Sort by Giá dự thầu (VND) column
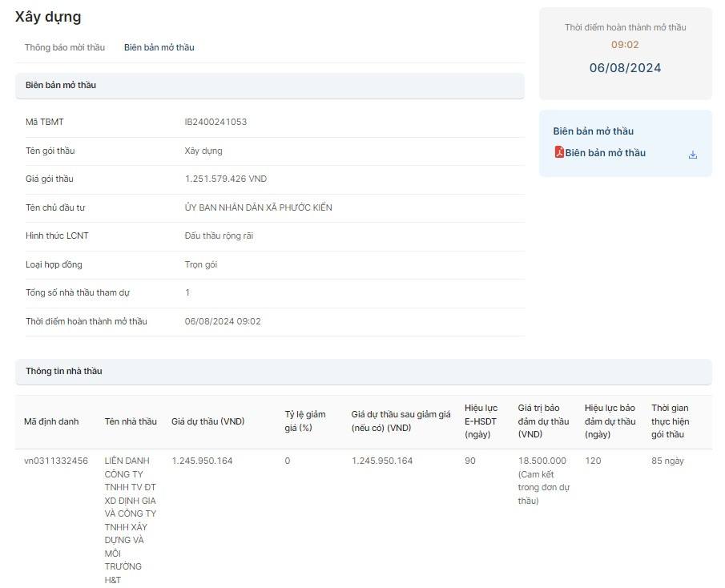 tap(207, 421)
